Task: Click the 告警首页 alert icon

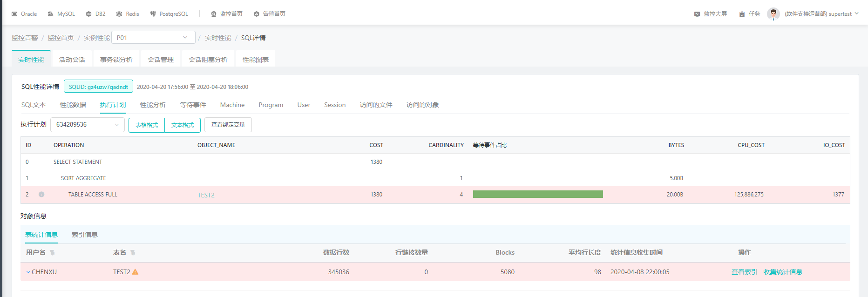Action: click(x=257, y=14)
